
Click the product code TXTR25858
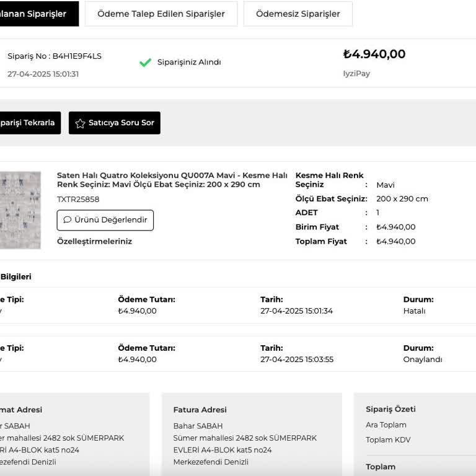point(78,200)
